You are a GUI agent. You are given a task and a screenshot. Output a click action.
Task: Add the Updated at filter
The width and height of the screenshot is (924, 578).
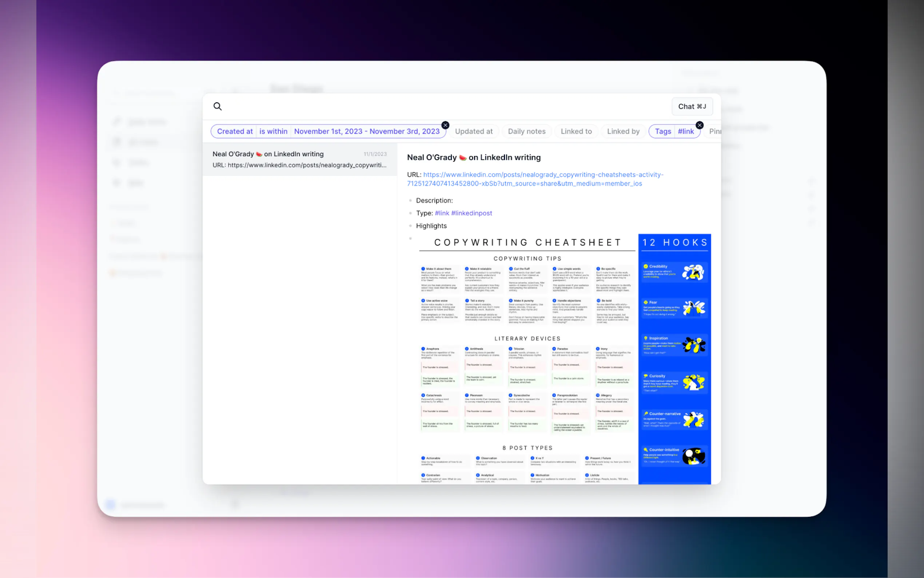[473, 131]
